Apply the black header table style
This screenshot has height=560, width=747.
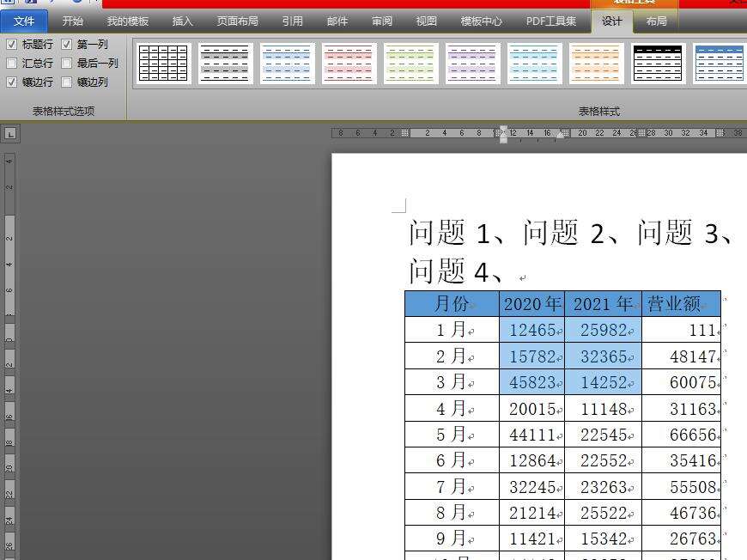658,64
